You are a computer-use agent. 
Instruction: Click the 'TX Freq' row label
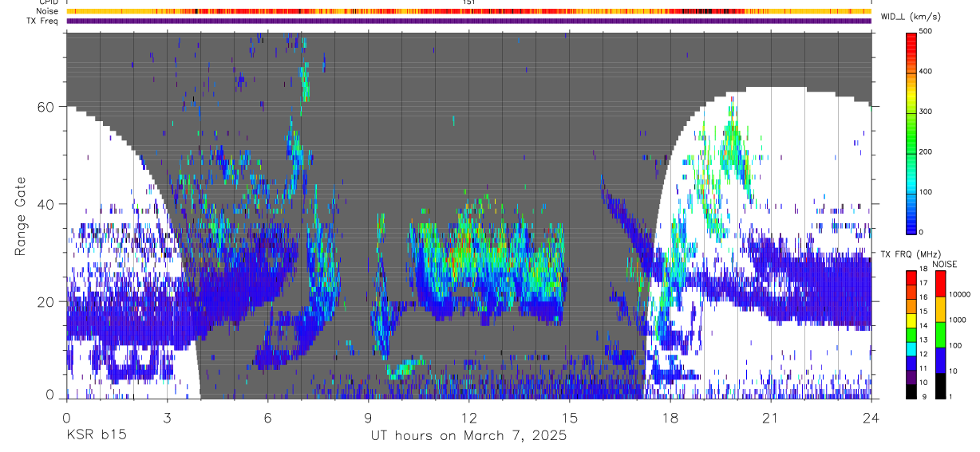click(x=43, y=21)
